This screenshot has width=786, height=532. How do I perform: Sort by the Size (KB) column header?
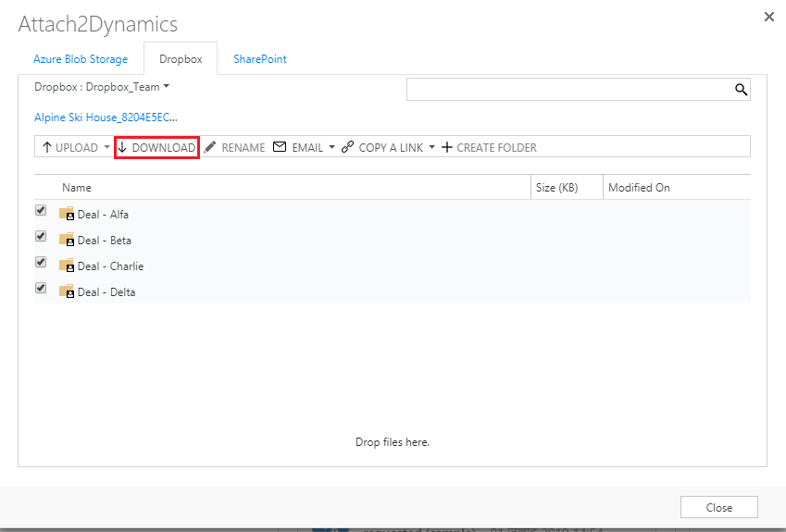[x=557, y=187]
